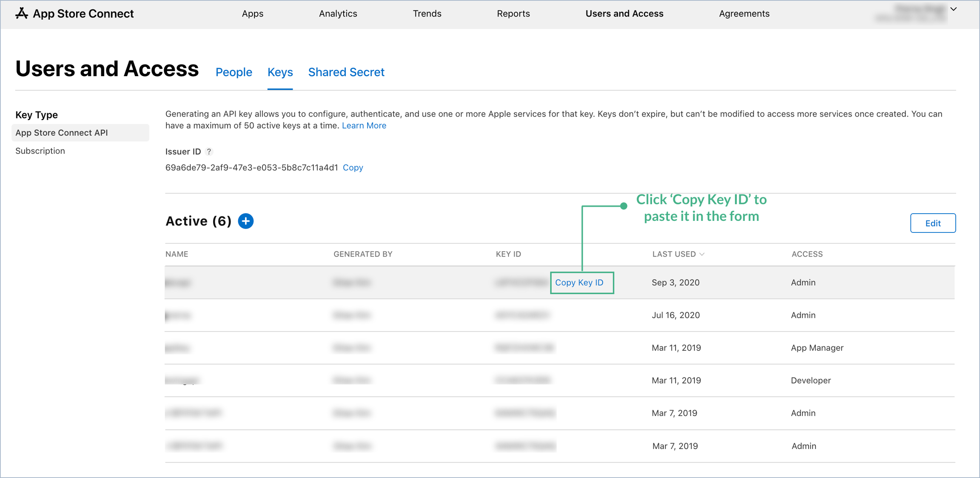
Task: Click the Issuer ID help question mark
Action: coord(209,152)
